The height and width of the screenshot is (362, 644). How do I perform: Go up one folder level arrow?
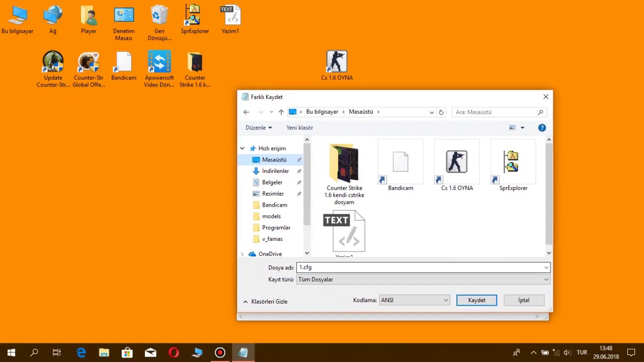tap(281, 112)
